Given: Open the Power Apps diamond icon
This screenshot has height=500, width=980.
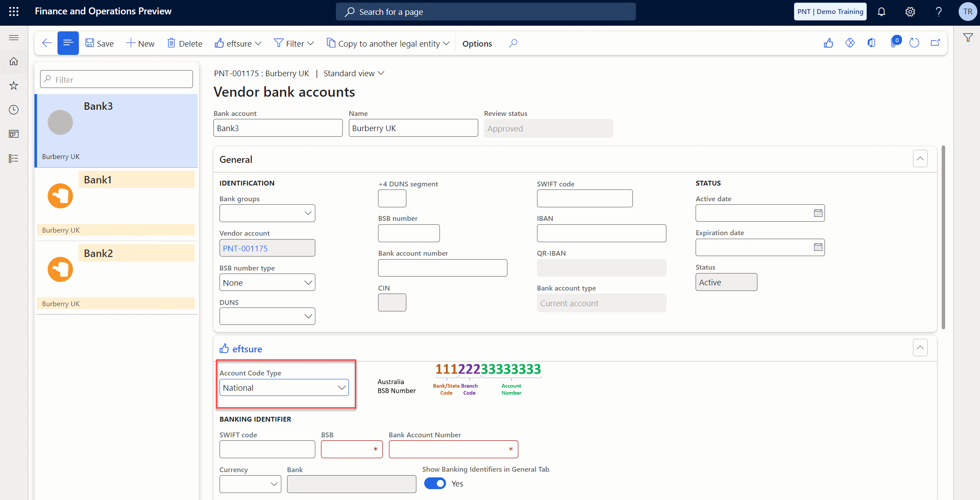Looking at the screenshot, I should click(x=850, y=43).
